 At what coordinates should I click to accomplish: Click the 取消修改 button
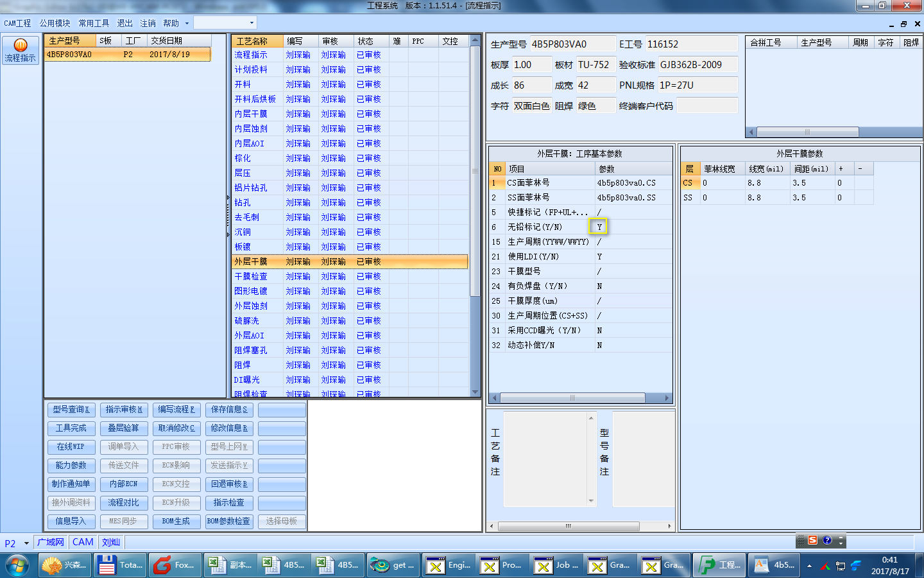click(x=176, y=428)
